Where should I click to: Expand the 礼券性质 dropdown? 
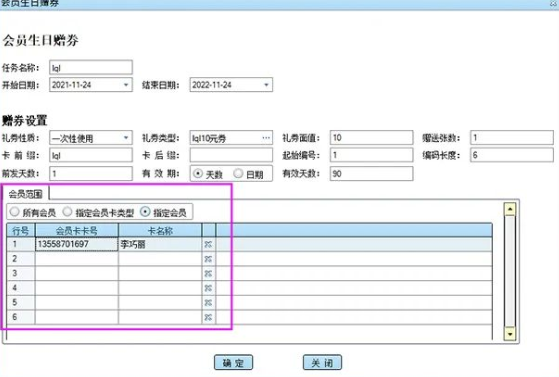pos(126,138)
